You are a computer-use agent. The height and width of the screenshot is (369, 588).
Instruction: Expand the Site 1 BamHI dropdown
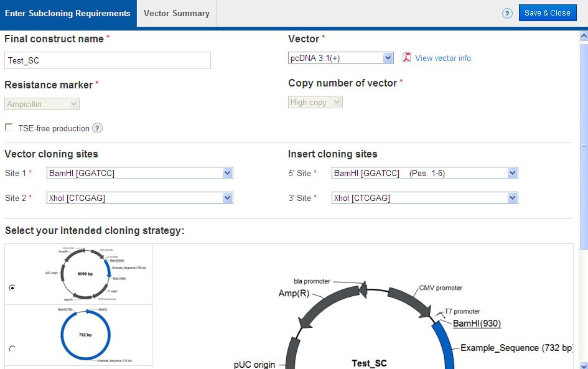(x=139, y=173)
